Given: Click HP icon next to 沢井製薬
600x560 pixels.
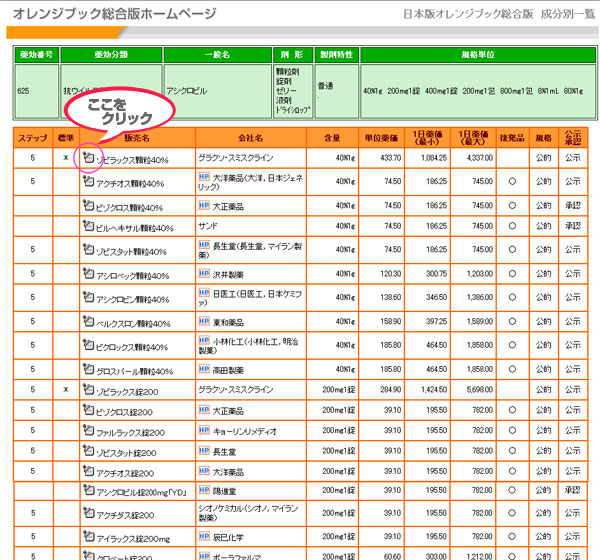Looking at the screenshot, I should click(204, 273).
